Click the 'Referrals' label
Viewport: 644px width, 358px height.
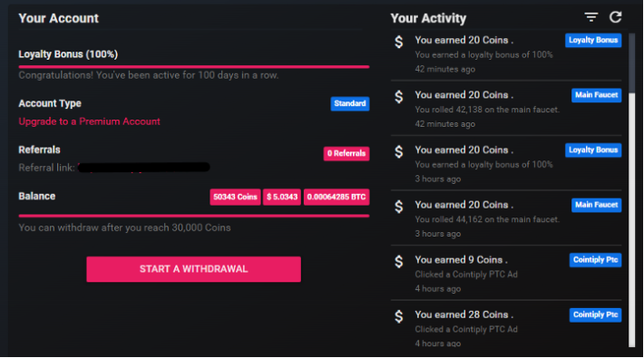pos(39,150)
